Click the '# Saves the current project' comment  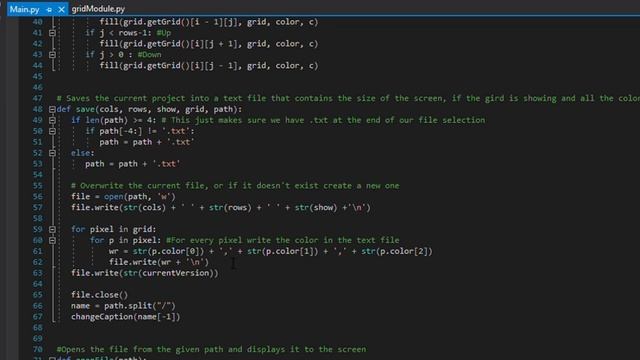pyautogui.click(x=348, y=98)
